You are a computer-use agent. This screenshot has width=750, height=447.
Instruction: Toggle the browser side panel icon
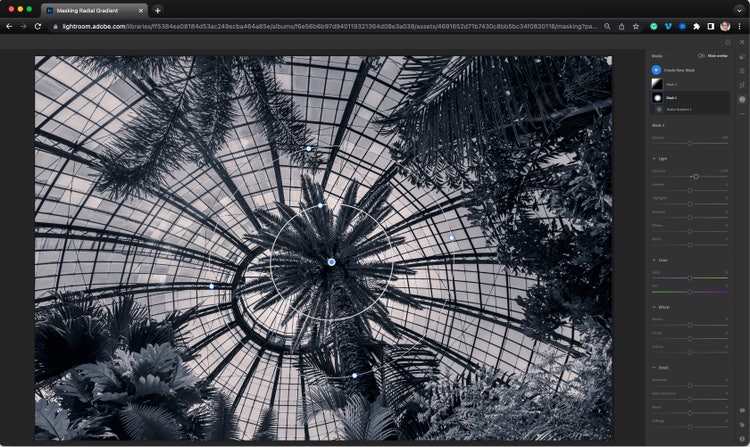pos(711,26)
